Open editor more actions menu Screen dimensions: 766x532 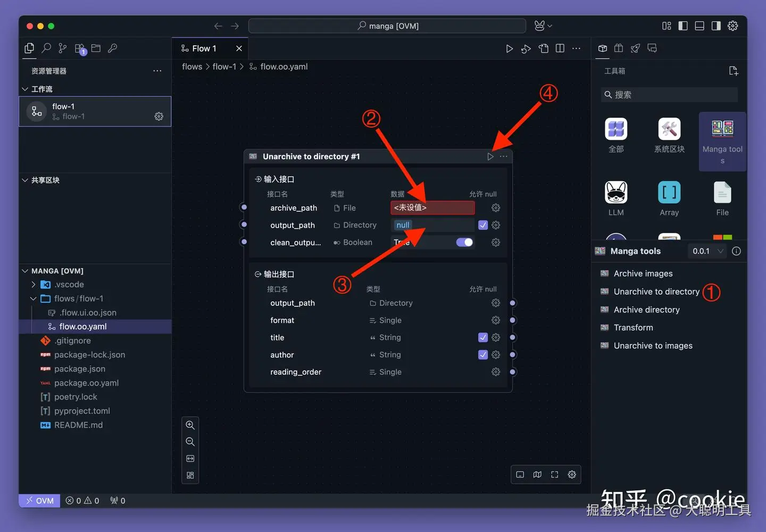[576, 48]
